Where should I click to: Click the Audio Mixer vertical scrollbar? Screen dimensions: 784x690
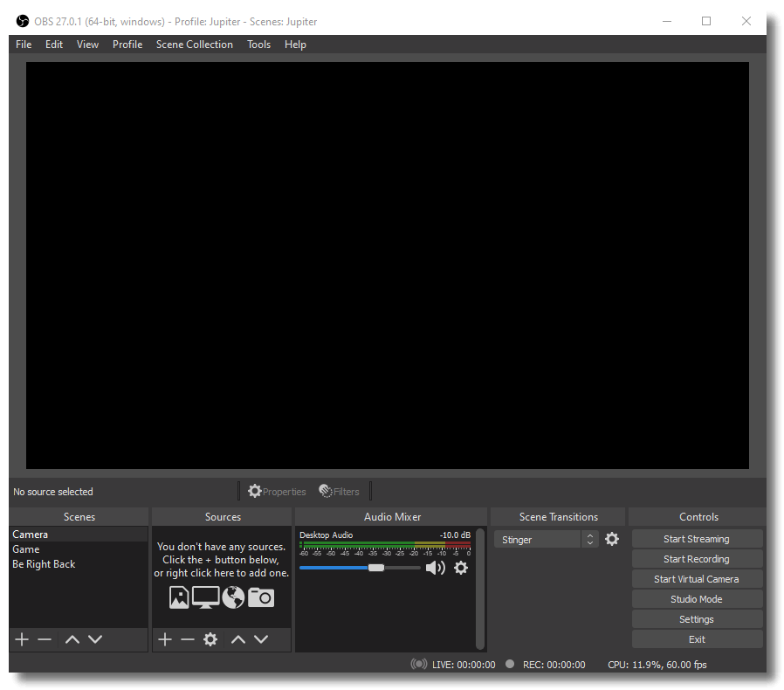pyautogui.click(x=480, y=589)
